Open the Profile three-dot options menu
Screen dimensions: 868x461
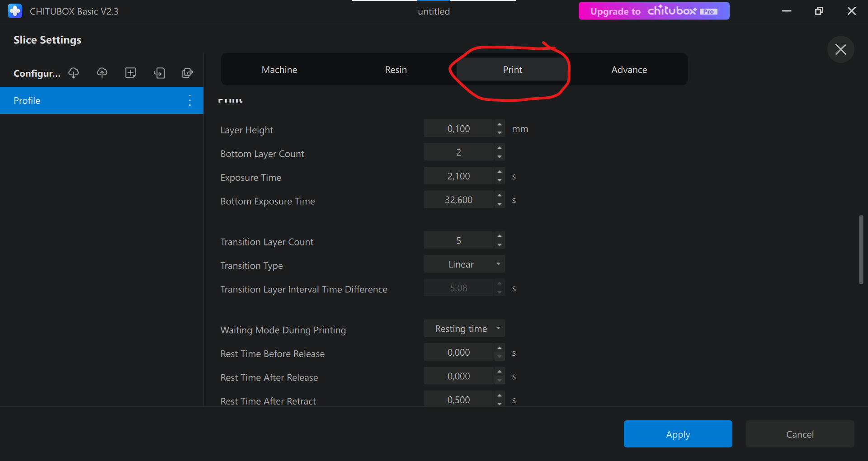point(190,100)
